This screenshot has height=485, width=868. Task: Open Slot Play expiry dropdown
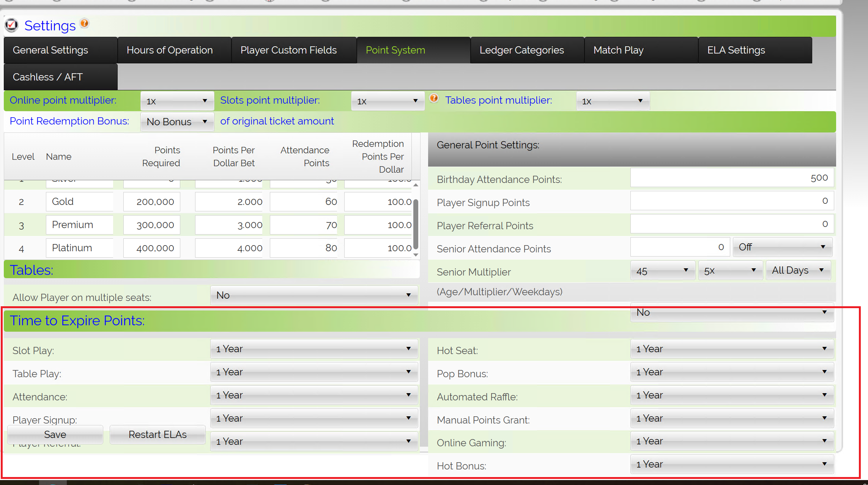[314, 349]
